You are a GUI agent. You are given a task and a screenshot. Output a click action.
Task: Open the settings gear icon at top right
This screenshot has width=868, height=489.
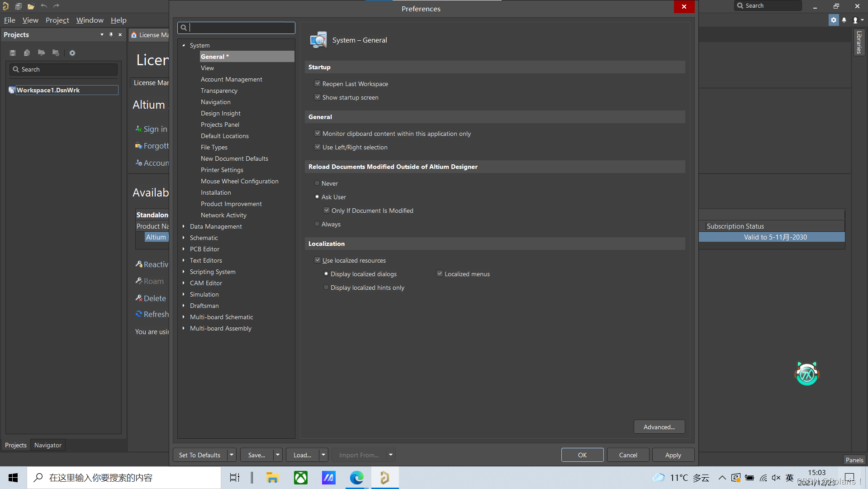(x=834, y=20)
